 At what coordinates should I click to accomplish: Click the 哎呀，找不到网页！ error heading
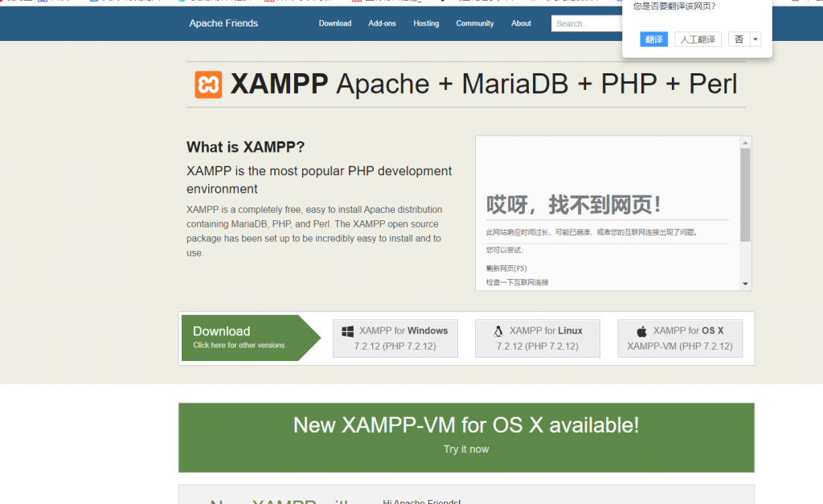pyautogui.click(x=573, y=205)
